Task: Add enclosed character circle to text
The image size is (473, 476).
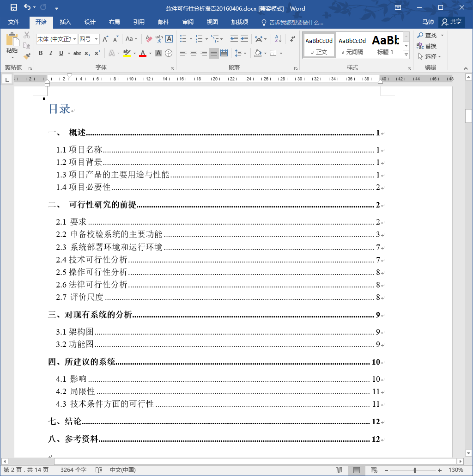Action: click(169, 54)
